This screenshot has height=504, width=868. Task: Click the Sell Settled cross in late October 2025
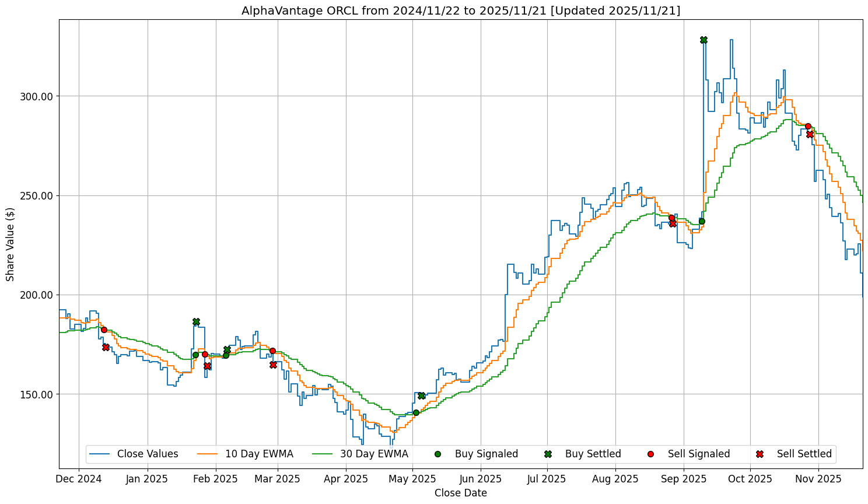pos(810,134)
